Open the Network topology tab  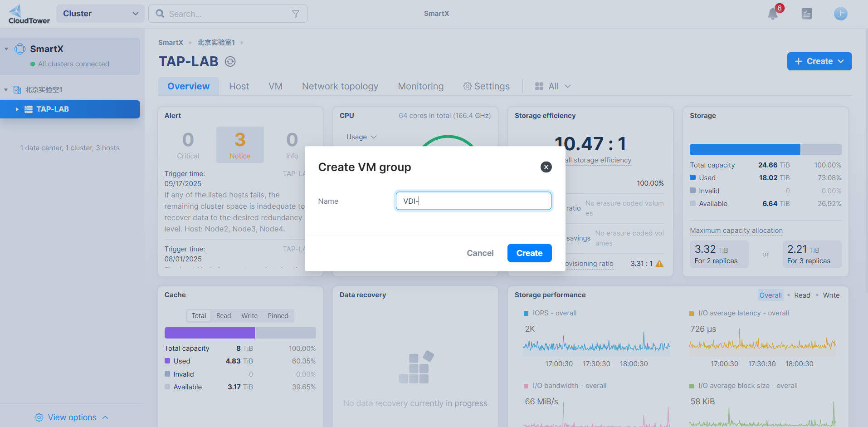tap(340, 86)
